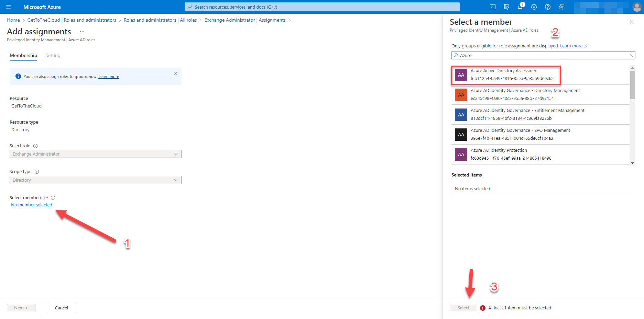Open the Azure portal hamburger menu
Image resolution: width=644 pixels, height=319 pixels.
pyautogui.click(x=8, y=7)
